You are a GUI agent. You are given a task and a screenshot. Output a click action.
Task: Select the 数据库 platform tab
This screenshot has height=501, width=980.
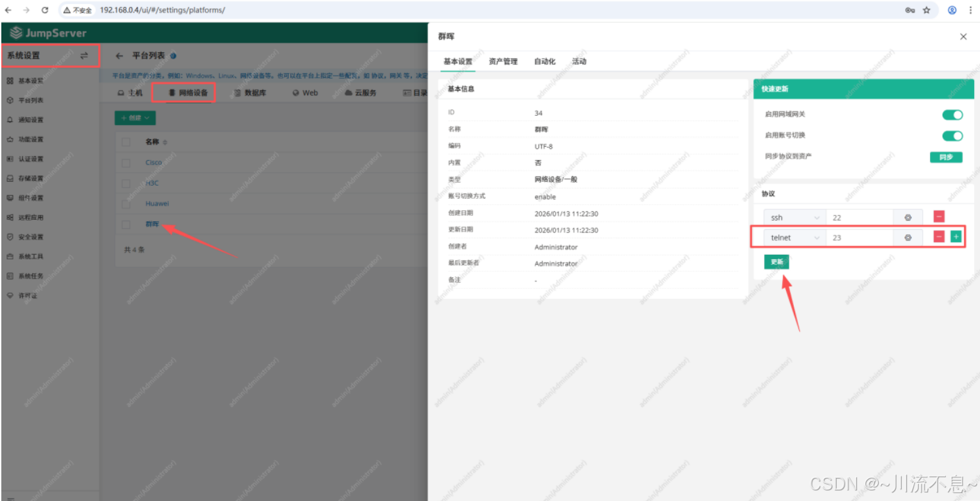click(250, 93)
